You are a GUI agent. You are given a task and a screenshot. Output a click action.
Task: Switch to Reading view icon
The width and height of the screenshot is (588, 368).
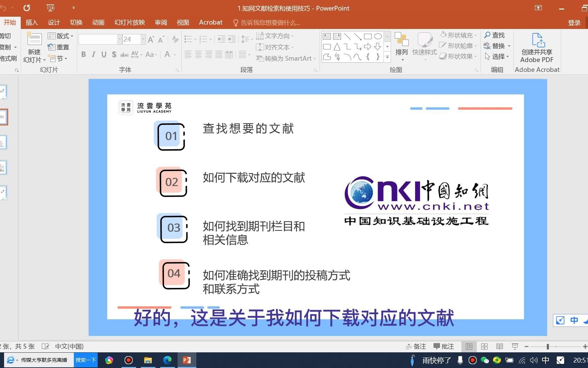point(500,347)
